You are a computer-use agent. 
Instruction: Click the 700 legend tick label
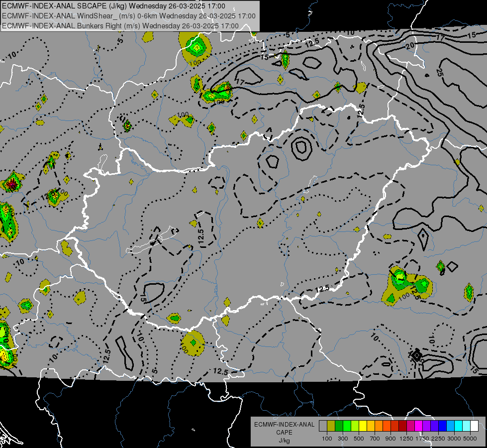click(375, 439)
